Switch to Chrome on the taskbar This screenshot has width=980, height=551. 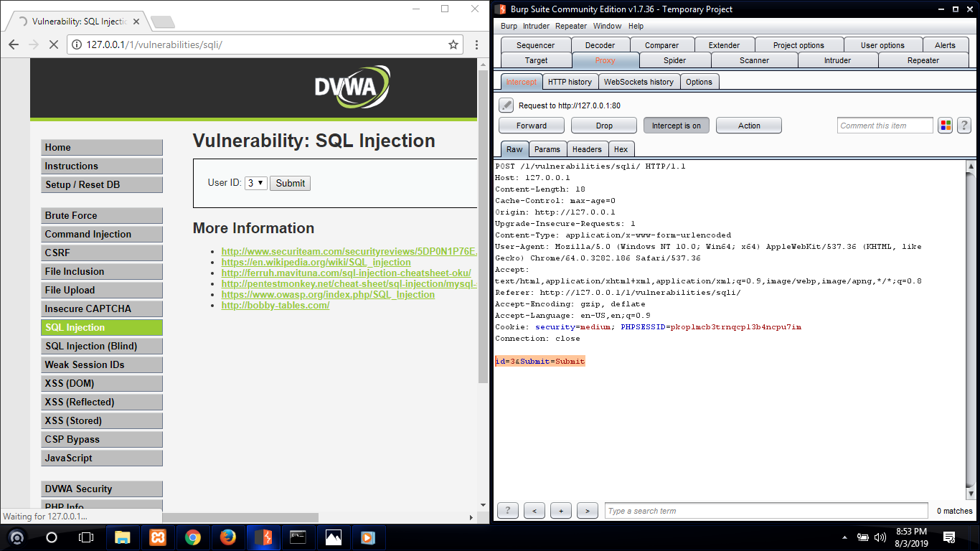coord(193,537)
